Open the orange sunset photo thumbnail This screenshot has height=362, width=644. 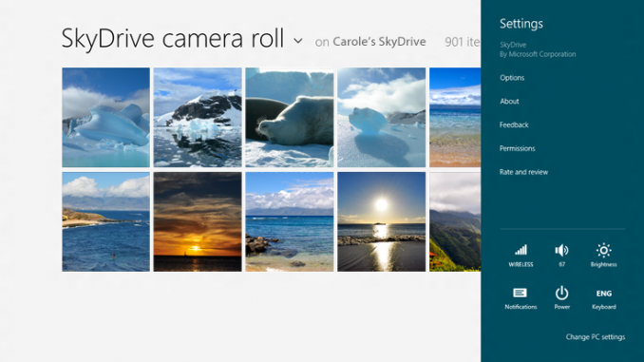click(198, 222)
